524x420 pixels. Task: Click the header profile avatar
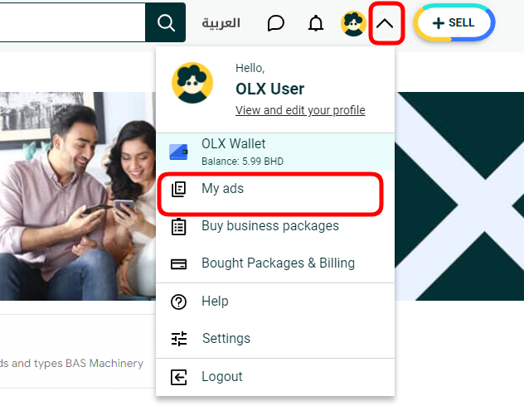pos(353,23)
